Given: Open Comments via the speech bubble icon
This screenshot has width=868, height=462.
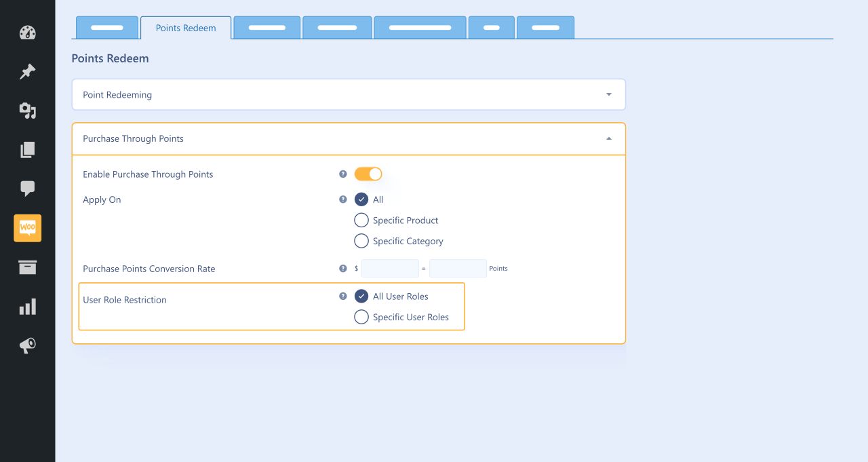Looking at the screenshot, I should 27,189.
